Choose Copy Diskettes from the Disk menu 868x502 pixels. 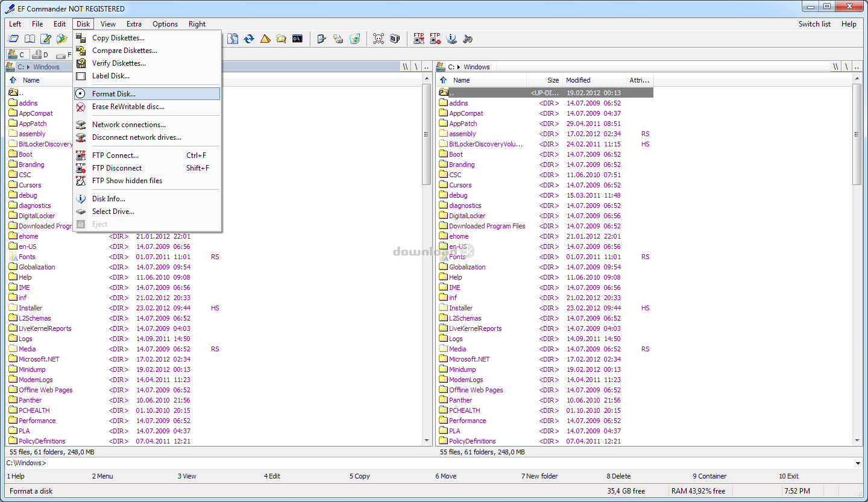tap(147, 38)
